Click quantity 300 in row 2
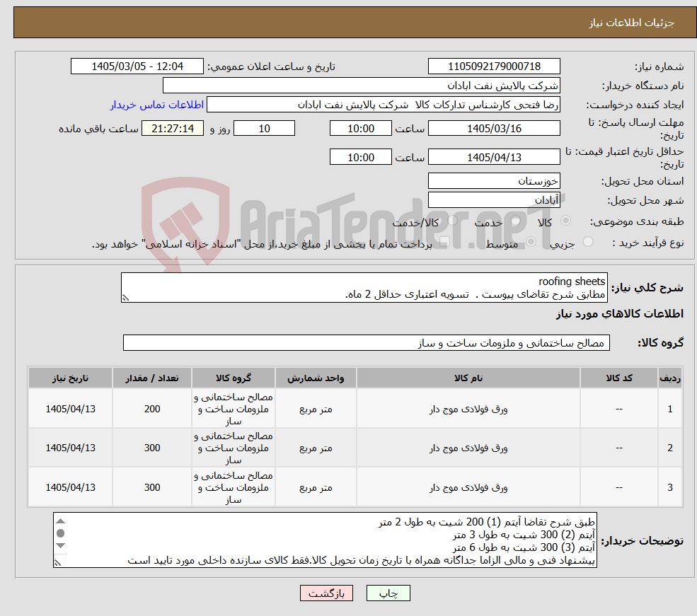 pyautogui.click(x=152, y=448)
